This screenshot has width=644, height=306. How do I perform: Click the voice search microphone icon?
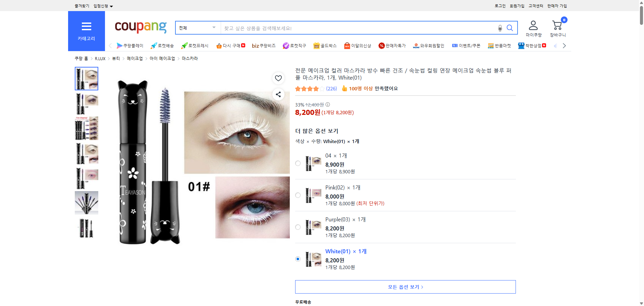(500, 28)
